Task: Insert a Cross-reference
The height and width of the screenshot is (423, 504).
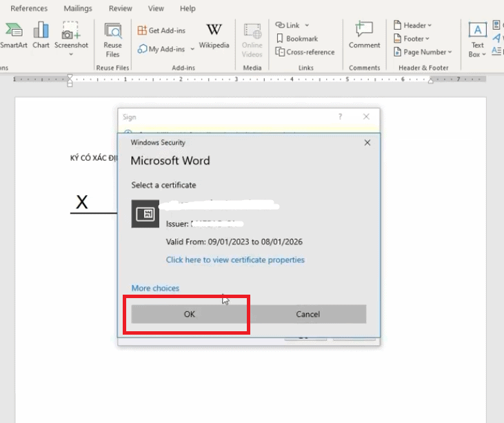Action: point(305,52)
